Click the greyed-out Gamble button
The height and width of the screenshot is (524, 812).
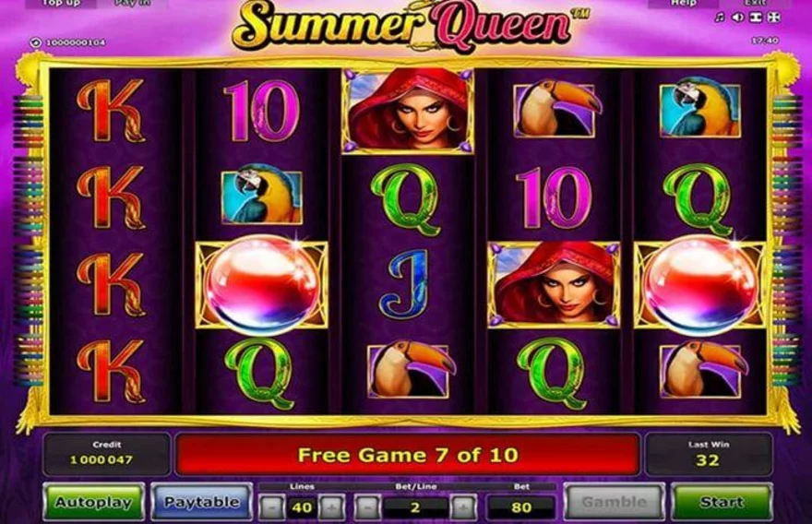coord(615,502)
